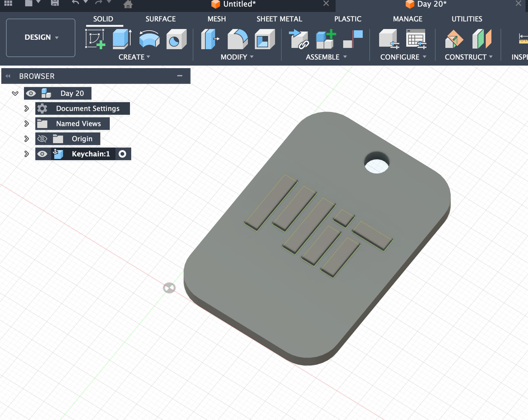Activate the Keychain:1 component radio button

point(122,154)
